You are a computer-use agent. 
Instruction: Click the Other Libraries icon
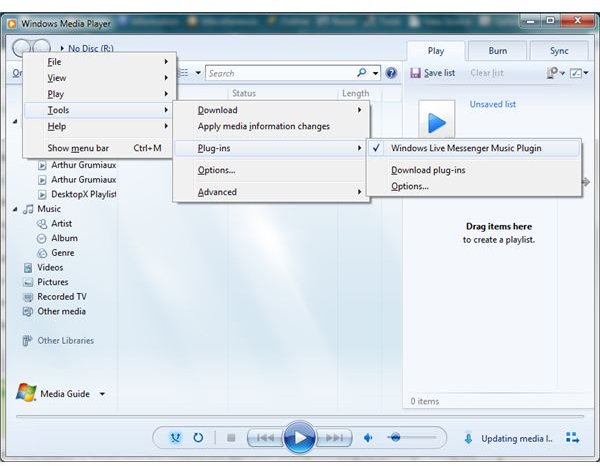(x=27, y=341)
